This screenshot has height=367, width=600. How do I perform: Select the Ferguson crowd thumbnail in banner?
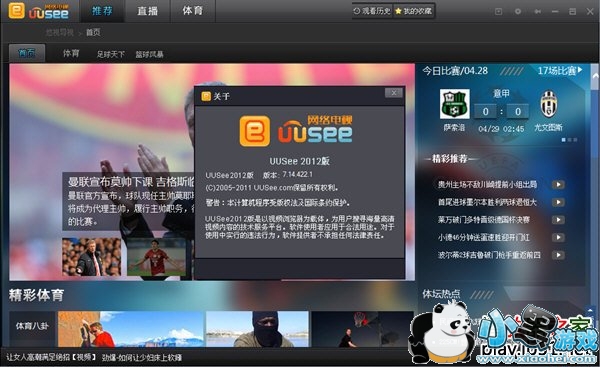91,257
